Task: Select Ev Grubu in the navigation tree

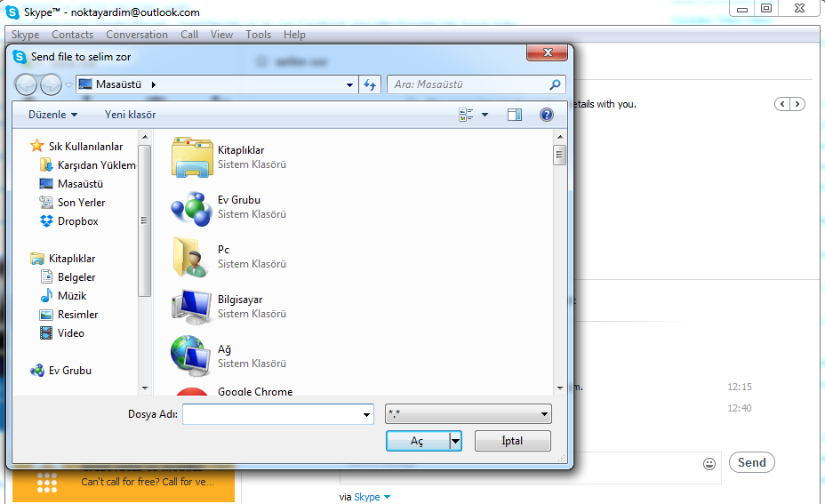Action: (x=61, y=371)
